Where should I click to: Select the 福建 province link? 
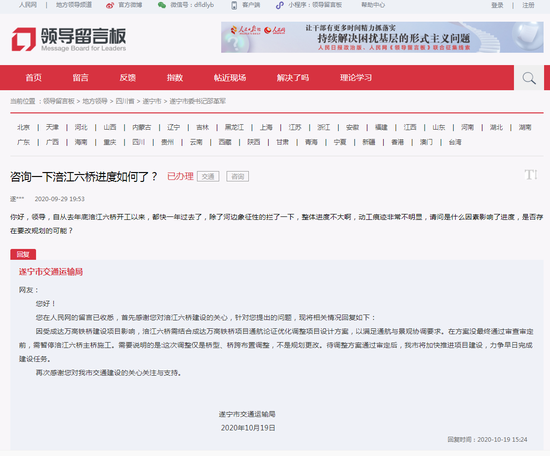[x=381, y=127]
